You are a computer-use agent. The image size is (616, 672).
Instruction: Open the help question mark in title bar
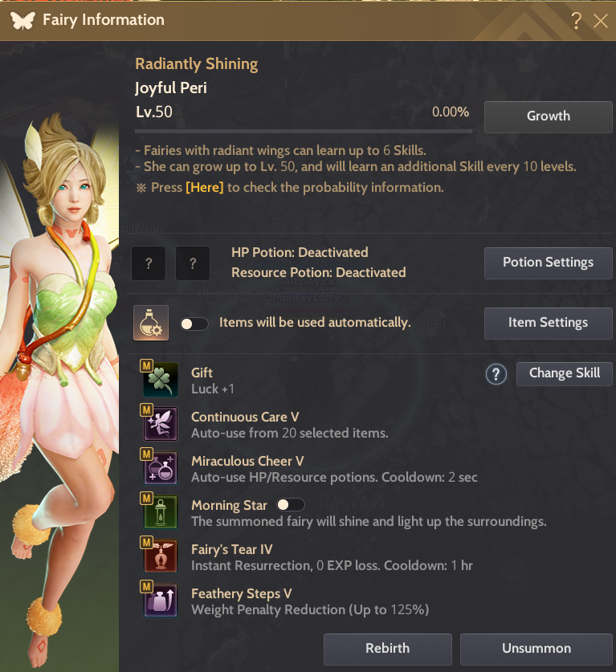point(576,20)
